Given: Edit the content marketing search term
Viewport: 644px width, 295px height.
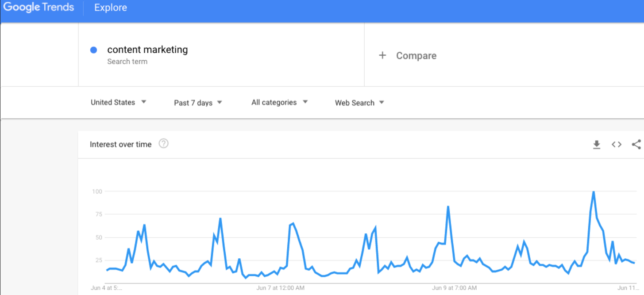Looking at the screenshot, I should 147,50.
